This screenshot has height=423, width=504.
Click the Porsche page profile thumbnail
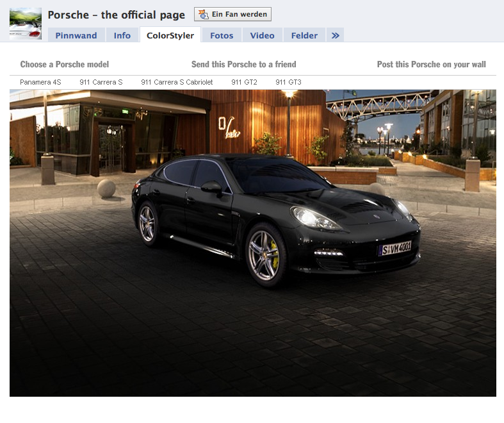(26, 24)
